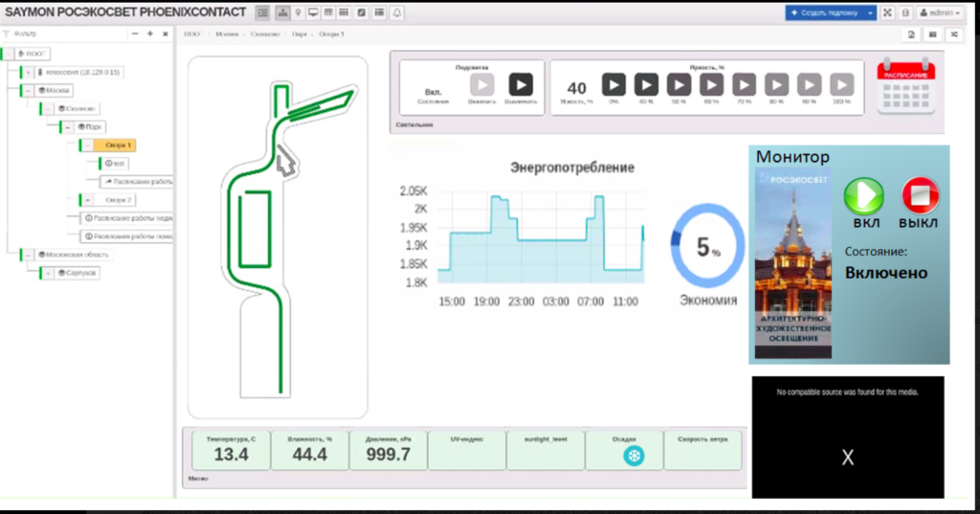This screenshot has height=514, width=980.
Task: Collapse the Москва tree node
Action: [x=28, y=90]
